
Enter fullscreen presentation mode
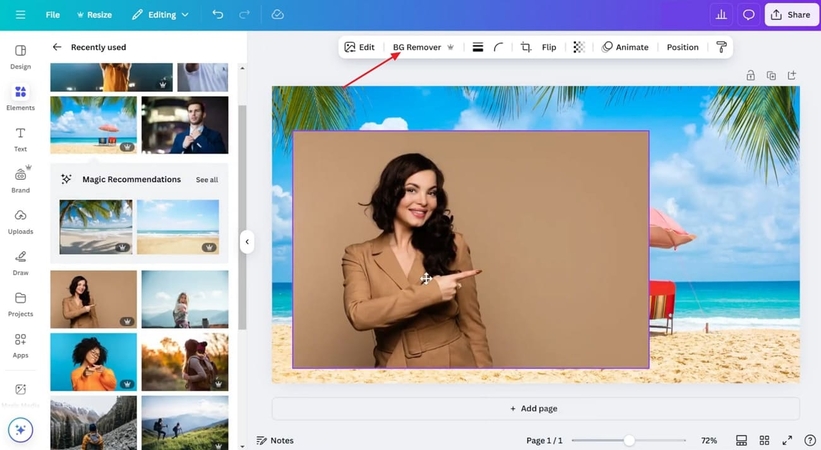(787, 440)
